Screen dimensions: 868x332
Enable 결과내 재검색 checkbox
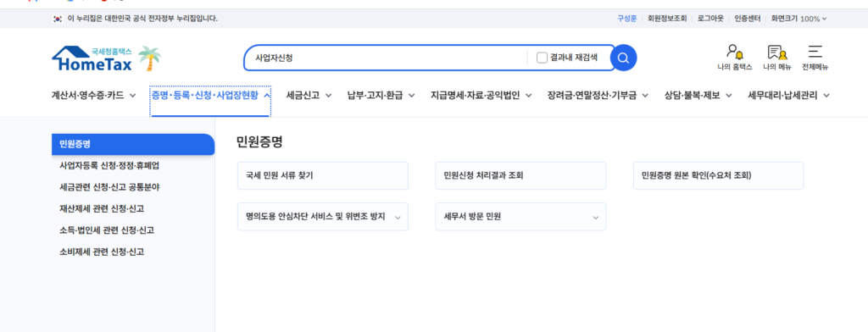pyautogui.click(x=542, y=58)
